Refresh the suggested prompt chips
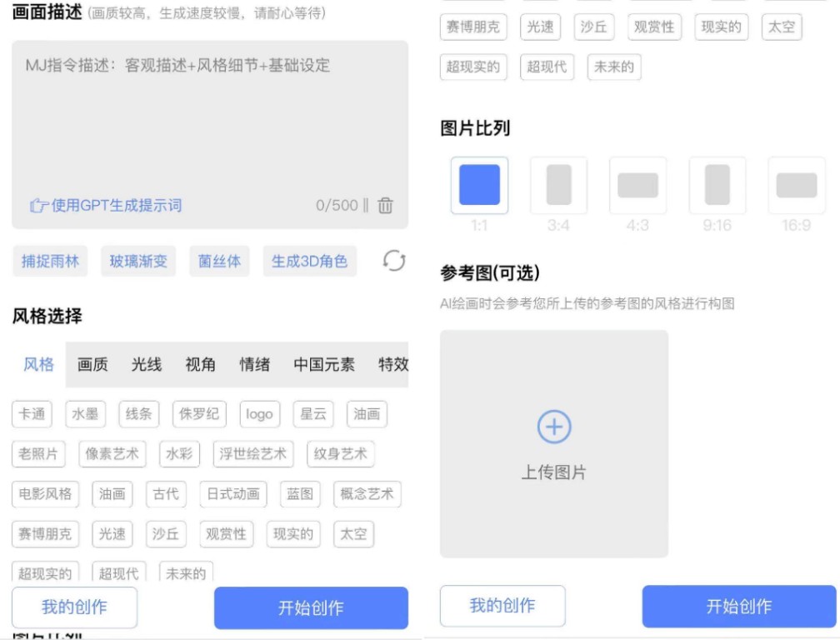840x640 pixels. tap(394, 261)
